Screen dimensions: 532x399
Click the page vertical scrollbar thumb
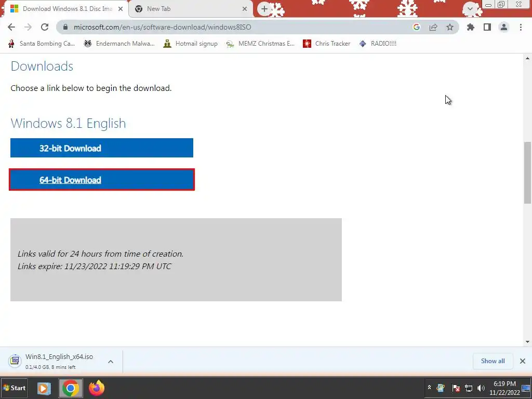pyautogui.click(x=527, y=172)
